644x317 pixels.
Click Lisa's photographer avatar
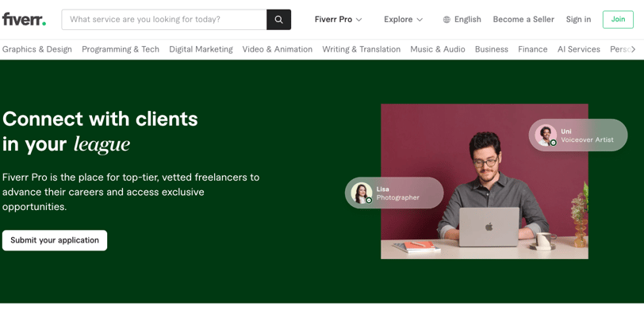point(362,193)
